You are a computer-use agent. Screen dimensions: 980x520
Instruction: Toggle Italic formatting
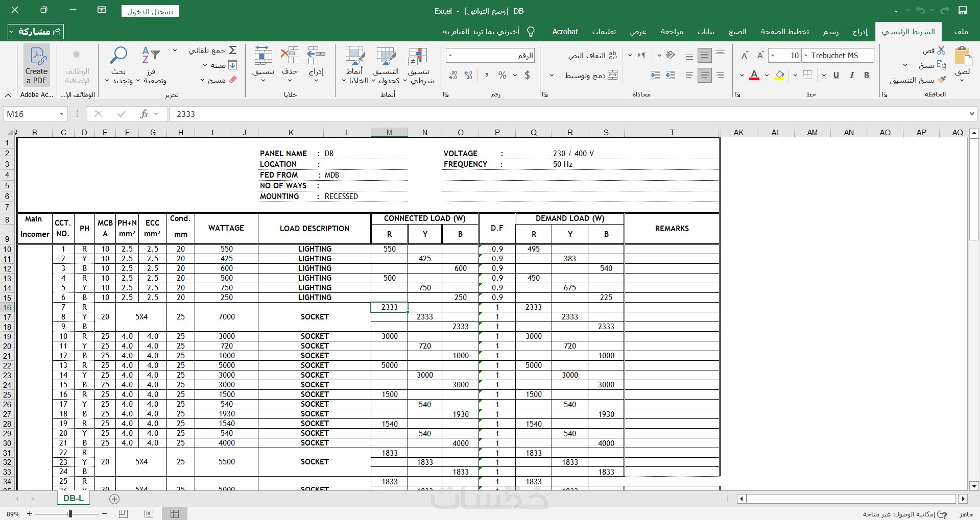pos(851,76)
